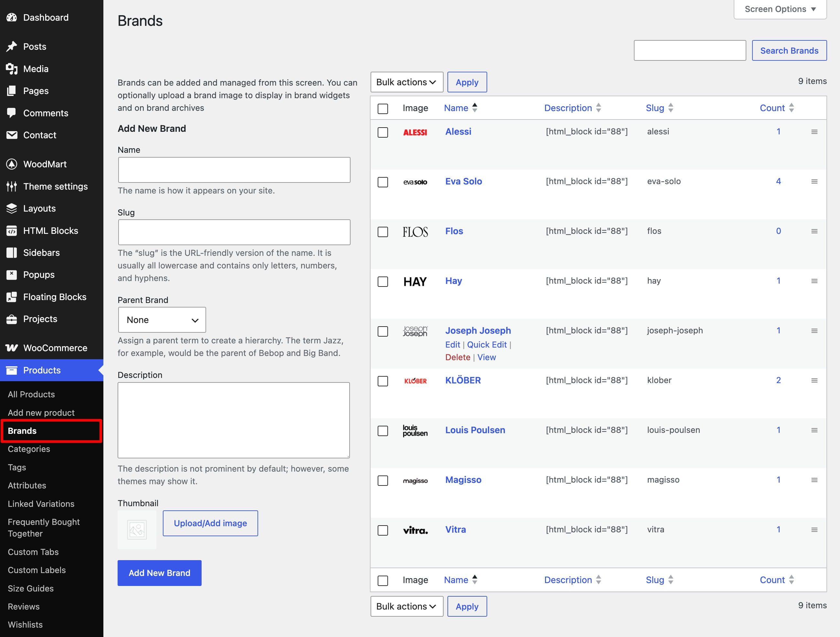Open the bottom Bulk actions dropdown
Viewport: 840px width, 637px height.
pos(407,606)
